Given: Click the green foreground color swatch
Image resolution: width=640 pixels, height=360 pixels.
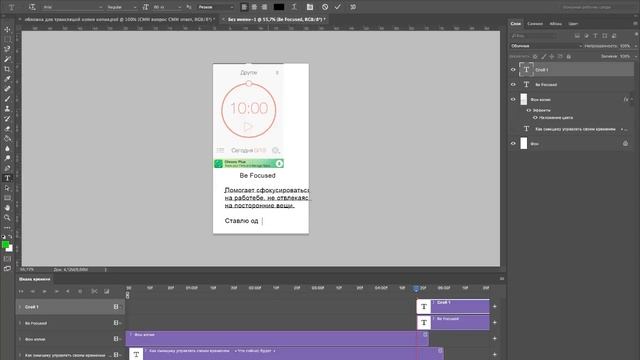Looking at the screenshot, I should [x=5, y=244].
